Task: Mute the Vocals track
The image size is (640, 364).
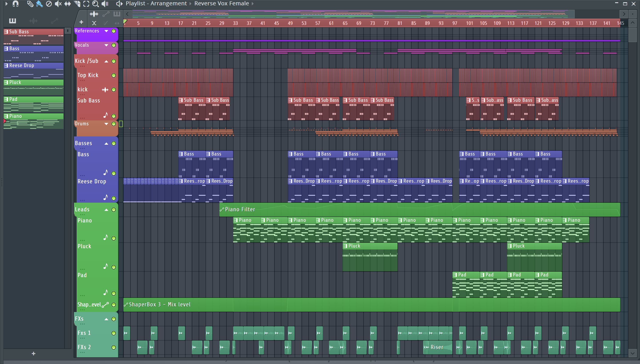Action: click(x=114, y=45)
